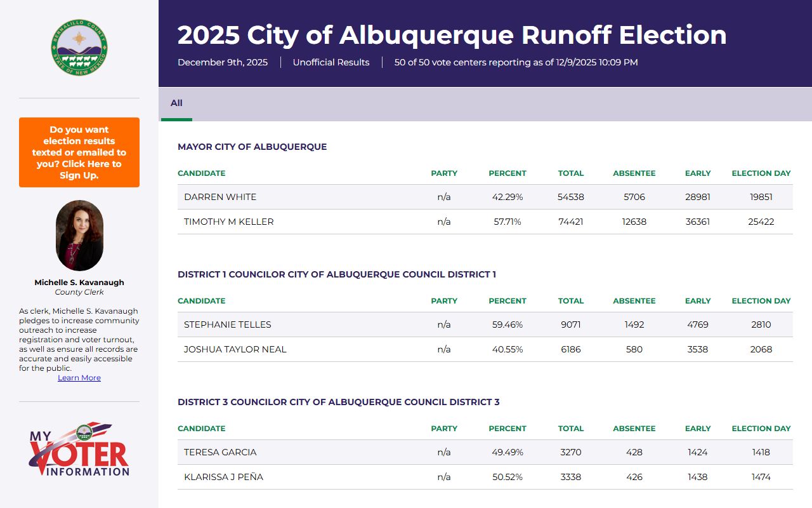This screenshot has width=812, height=508.
Task: Click the PERCENT column header in the Mayor table
Action: (507, 173)
